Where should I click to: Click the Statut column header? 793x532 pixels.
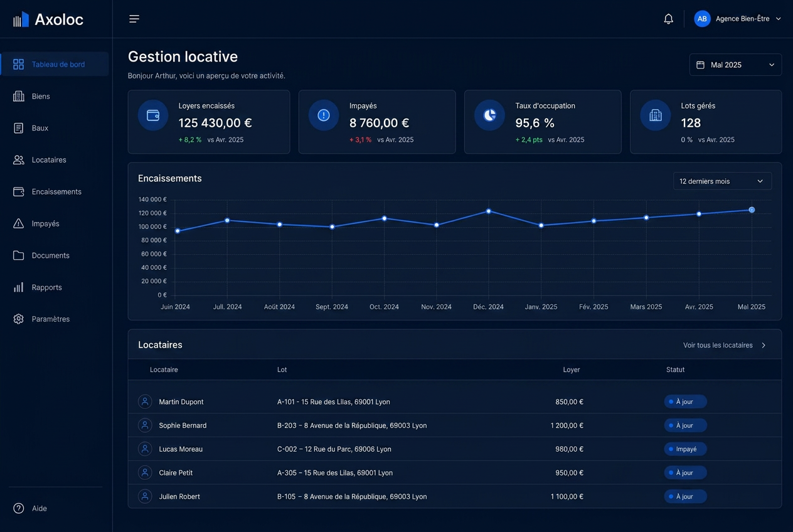675,370
